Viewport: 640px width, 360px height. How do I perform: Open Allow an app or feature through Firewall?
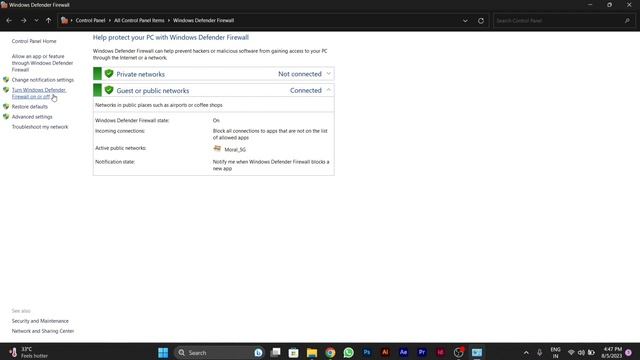coord(42,63)
